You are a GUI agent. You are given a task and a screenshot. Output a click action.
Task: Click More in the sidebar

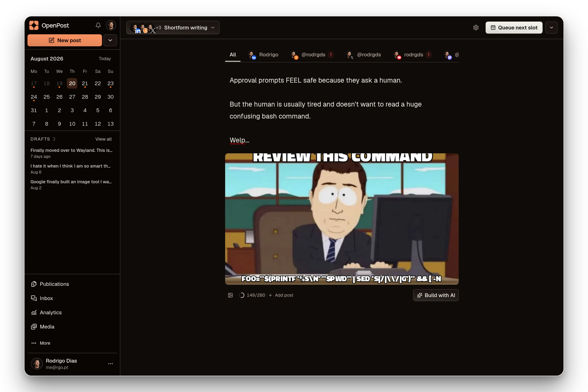pyautogui.click(x=72, y=343)
